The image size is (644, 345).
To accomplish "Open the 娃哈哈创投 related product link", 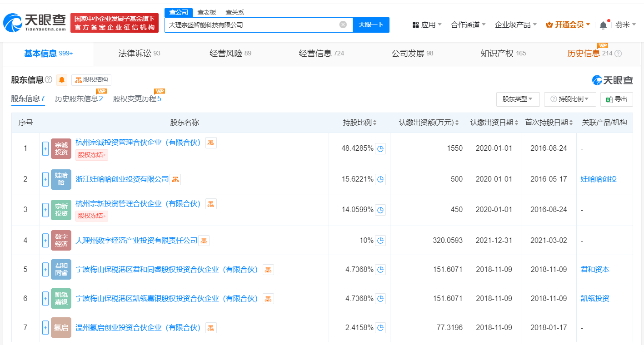I will (x=599, y=179).
